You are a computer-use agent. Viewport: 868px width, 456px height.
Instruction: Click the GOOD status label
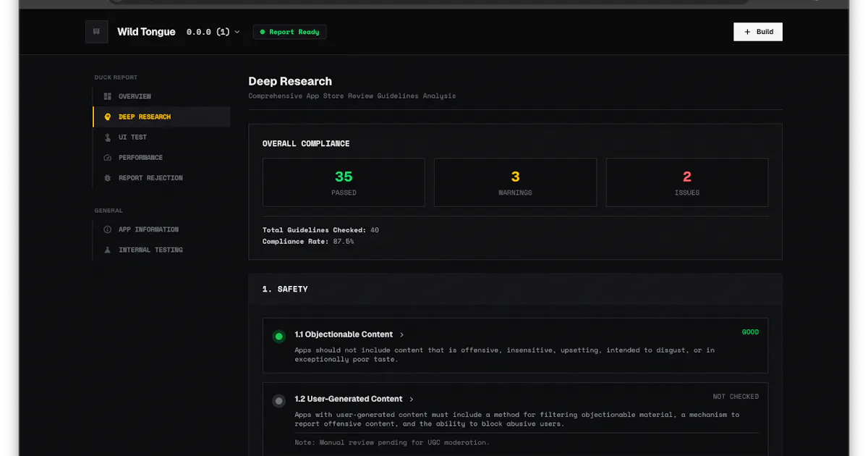click(750, 332)
